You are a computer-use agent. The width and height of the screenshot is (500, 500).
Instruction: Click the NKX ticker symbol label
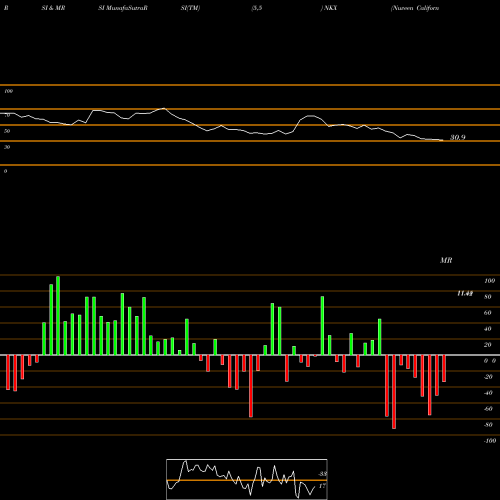point(330,8)
